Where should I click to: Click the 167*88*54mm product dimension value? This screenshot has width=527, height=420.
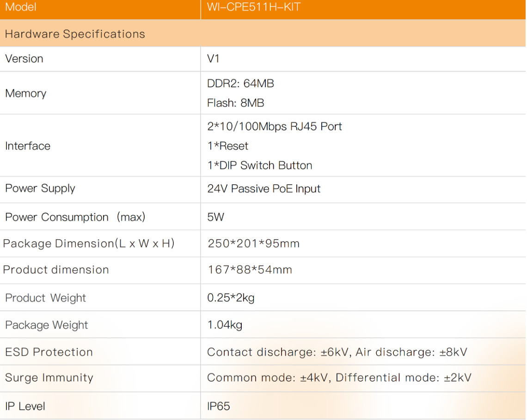(x=250, y=270)
